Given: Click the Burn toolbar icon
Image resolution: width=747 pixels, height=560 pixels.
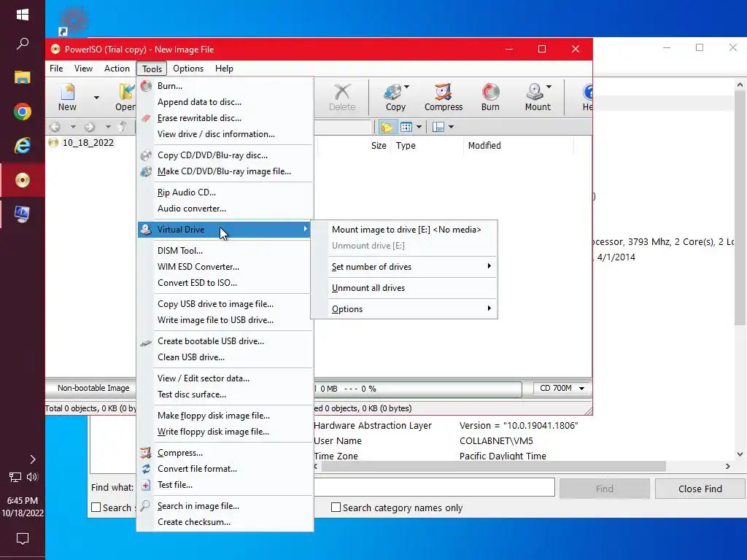Looking at the screenshot, I should 490,97.
